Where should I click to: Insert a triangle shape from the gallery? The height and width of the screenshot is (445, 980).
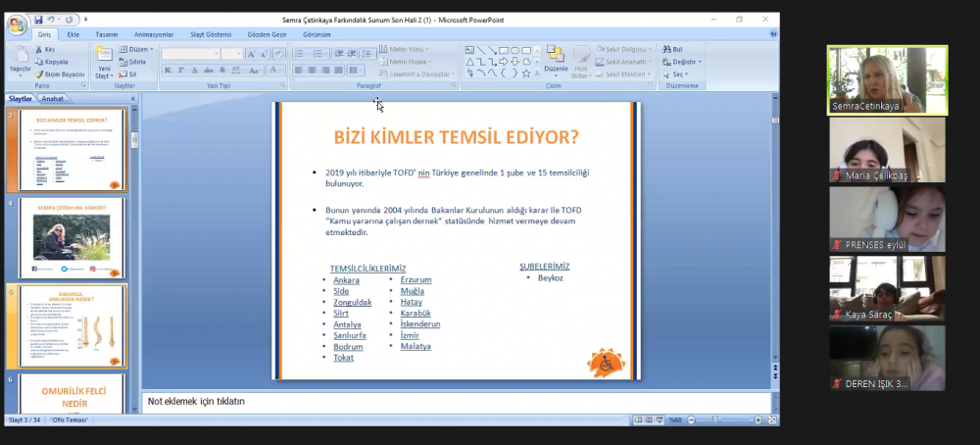tap(470, 62)
